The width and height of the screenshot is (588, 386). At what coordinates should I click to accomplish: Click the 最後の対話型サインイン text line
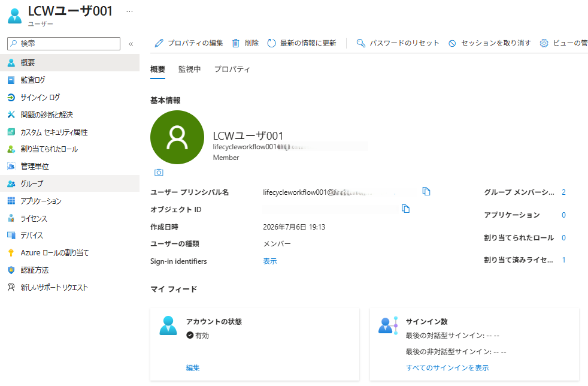(453, 336)
